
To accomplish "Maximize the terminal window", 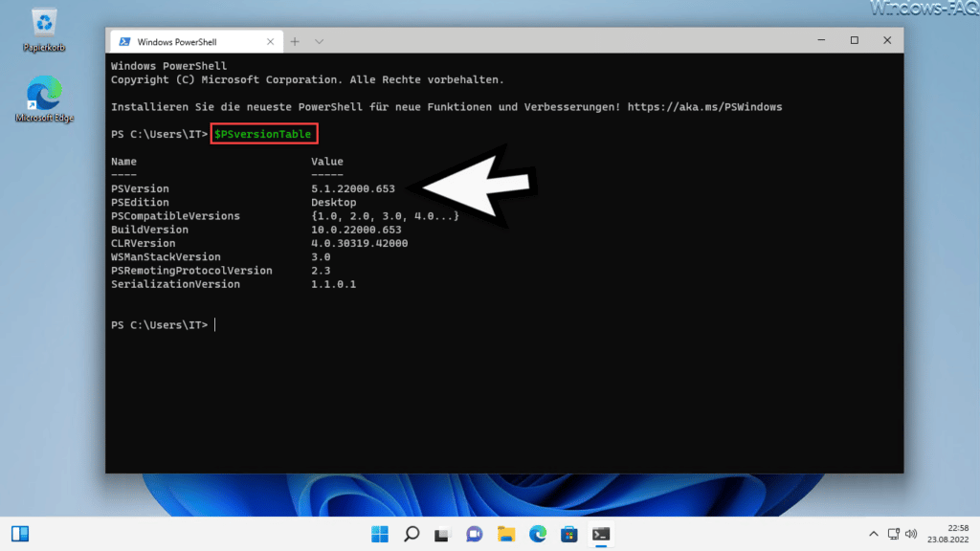I will point(855,40).
